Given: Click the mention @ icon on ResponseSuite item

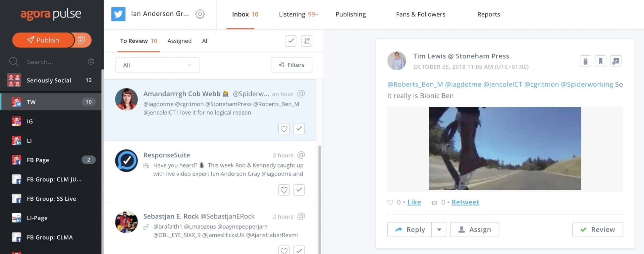Looking at the screenshot, I should tap(301, 155).
